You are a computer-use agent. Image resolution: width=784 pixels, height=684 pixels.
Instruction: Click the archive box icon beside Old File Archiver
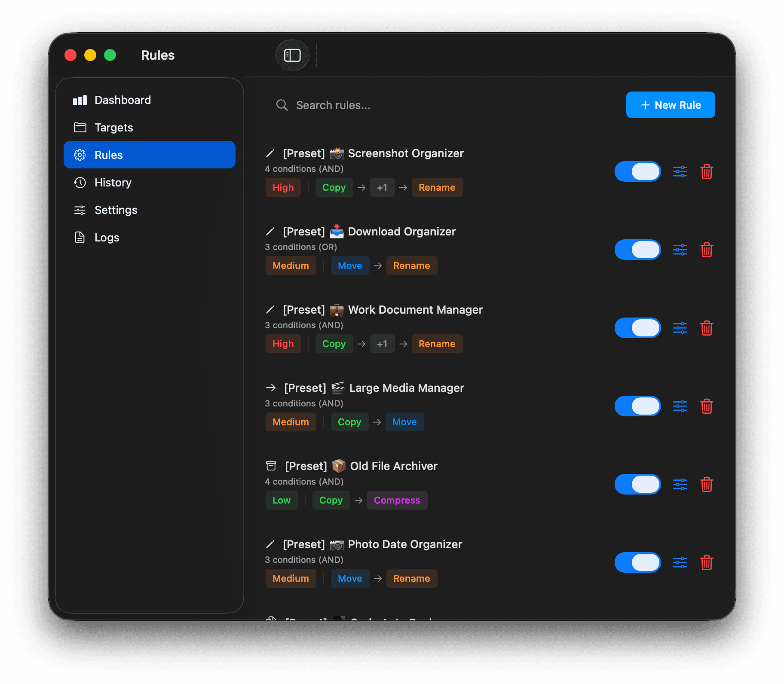point(270,466)
